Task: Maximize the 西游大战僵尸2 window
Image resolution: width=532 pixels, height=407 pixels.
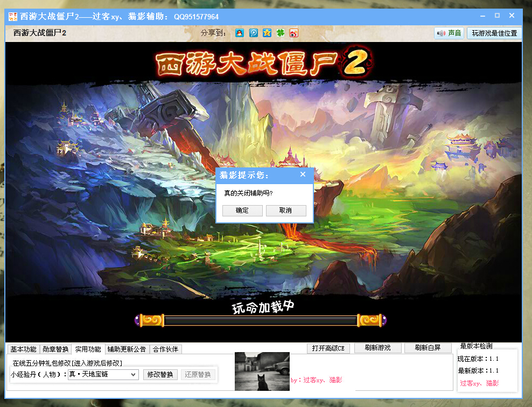Action: (498, 16)
